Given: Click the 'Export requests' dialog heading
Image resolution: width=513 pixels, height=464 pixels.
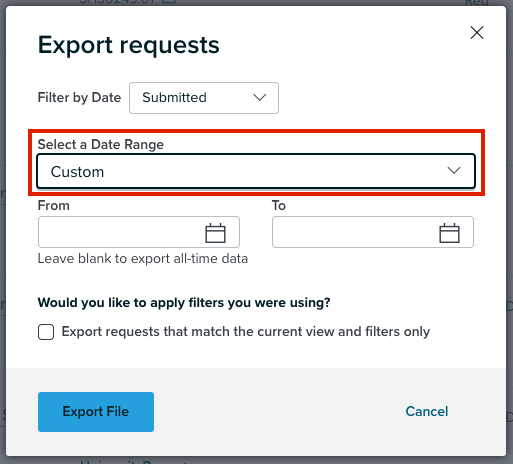Looking at the screenshot, I should pyautogui.click(x=129, y=45).
